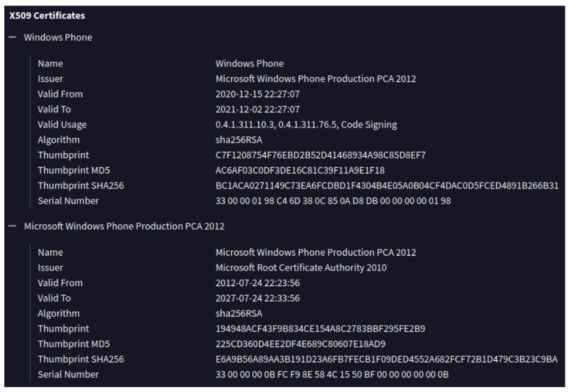Click the Valid To date 2027-07-24 22:33:56
The width and height of the screenshot is (568, 392).
coord(258,298)
